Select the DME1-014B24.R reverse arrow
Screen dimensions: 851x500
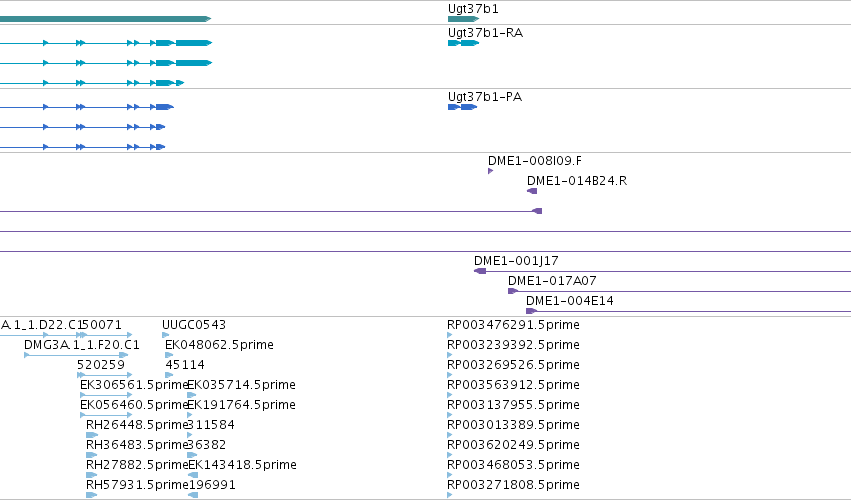[x=532, y=191]
